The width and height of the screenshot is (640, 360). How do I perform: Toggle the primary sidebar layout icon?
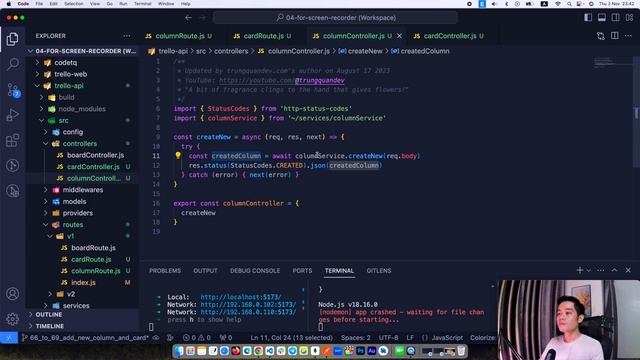point(588,18)
